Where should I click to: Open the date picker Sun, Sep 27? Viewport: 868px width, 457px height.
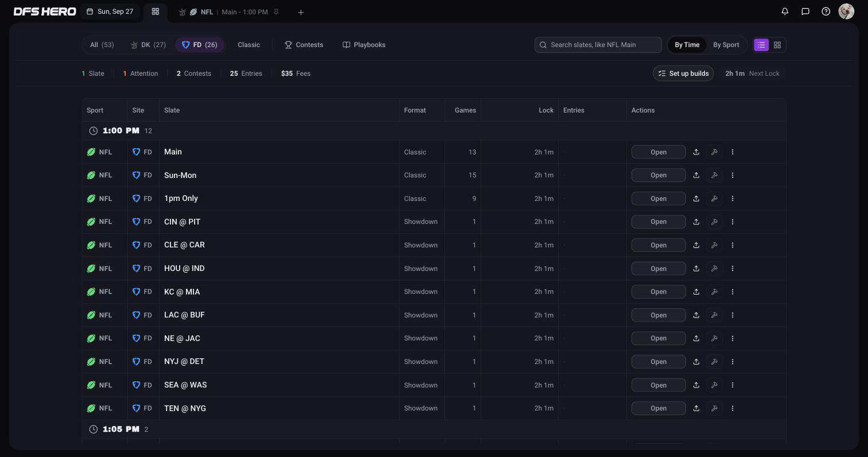(110, 11)
